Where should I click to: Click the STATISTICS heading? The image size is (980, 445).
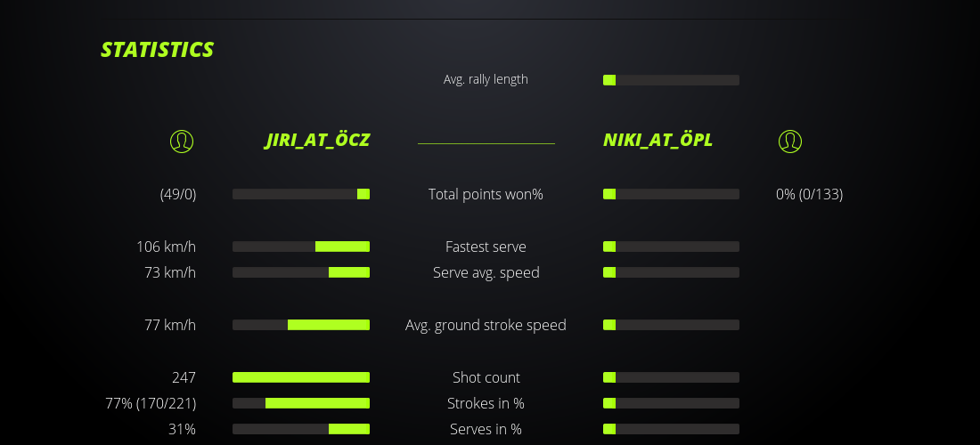pyautogui.click(x=158, y=50)
